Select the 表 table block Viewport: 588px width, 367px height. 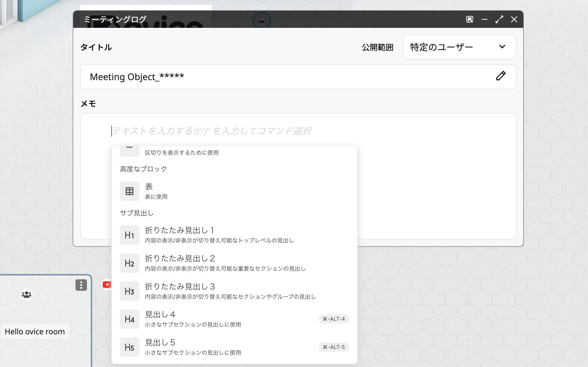[234, 191]
